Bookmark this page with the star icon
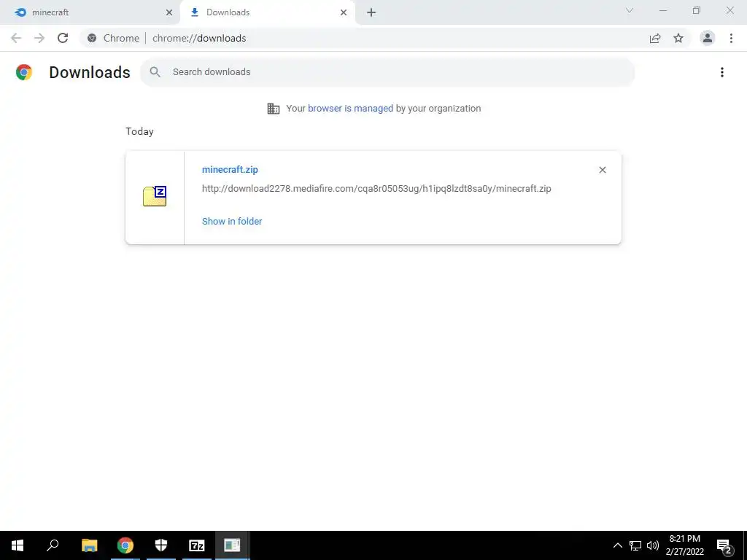This screenshot has width=747, height=560. pos(678,38)
